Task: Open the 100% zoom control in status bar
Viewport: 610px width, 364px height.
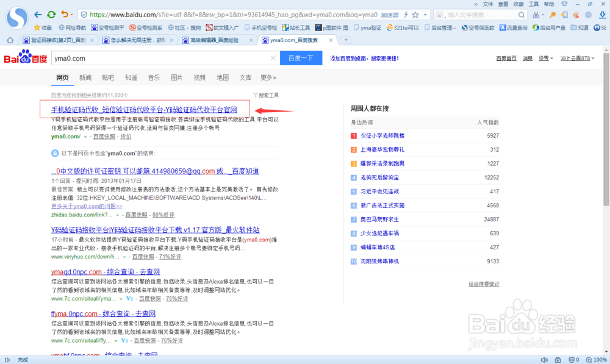Action: (x=597, y=360)
